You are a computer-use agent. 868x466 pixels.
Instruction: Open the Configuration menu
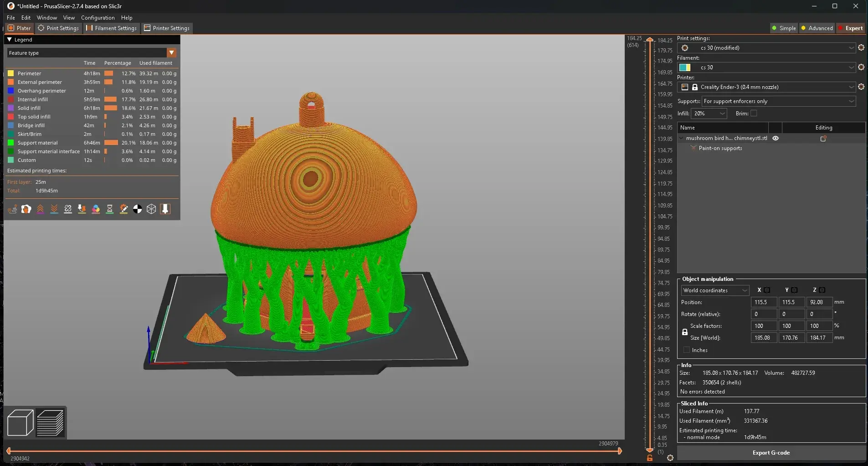point(98,18)
